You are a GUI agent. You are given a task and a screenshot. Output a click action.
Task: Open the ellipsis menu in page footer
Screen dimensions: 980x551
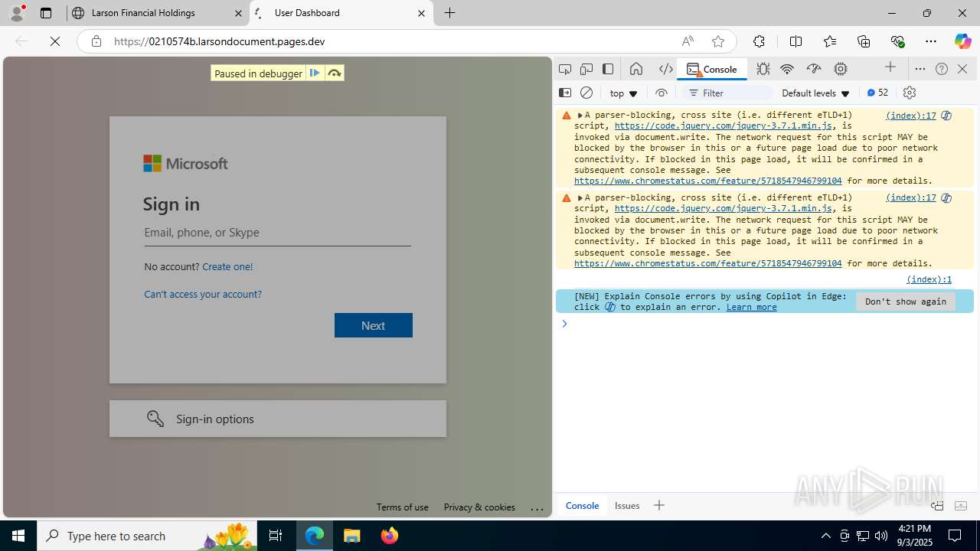click(537, 507)
